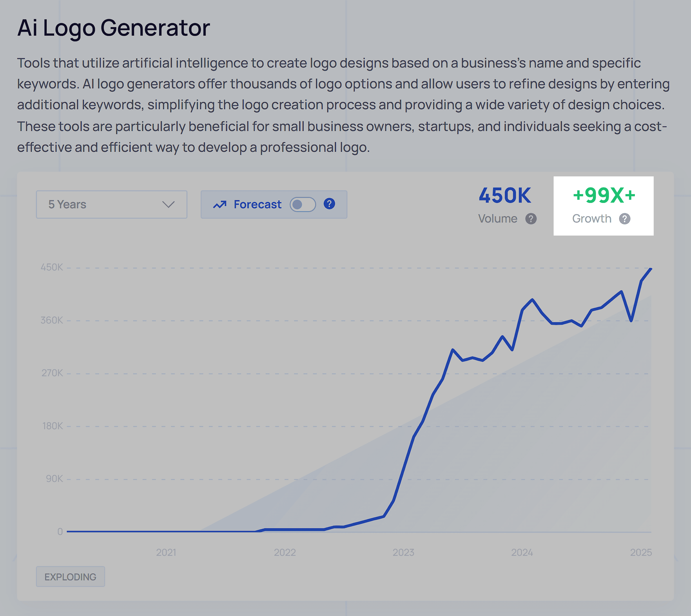Click the 2021 x-axis label
The width and height of the screenshot is (691, 616).
[166, 552]
